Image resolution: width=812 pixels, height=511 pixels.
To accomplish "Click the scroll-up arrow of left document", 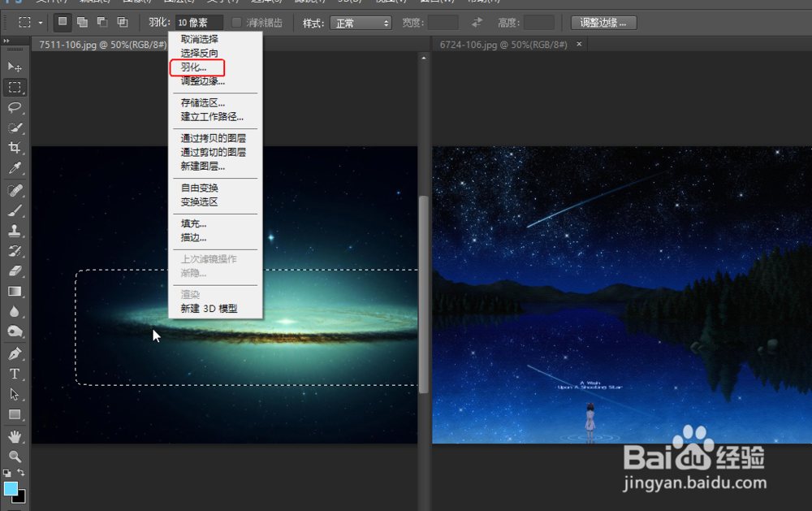I will tap(424, 58).
